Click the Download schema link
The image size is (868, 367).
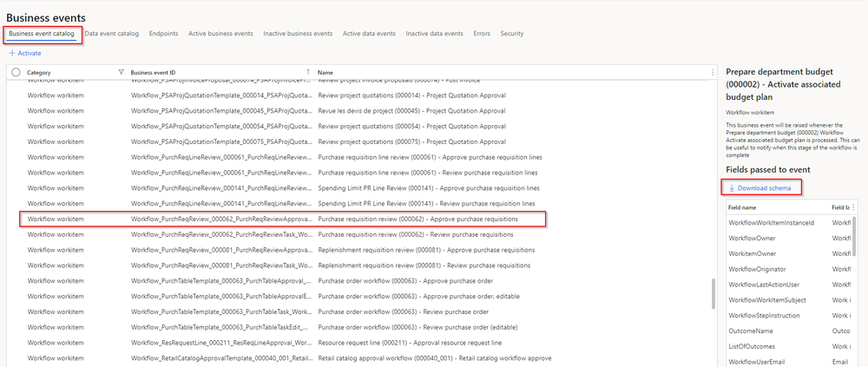(x=760, y=188)
